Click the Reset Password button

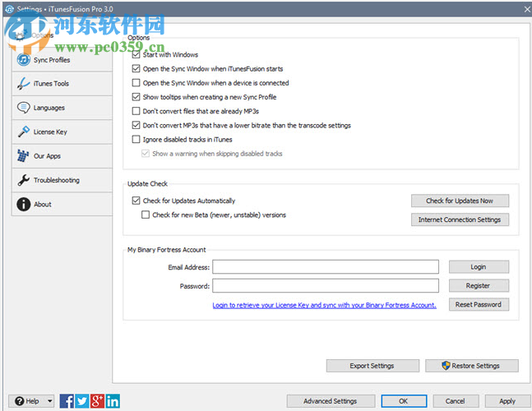479,304
